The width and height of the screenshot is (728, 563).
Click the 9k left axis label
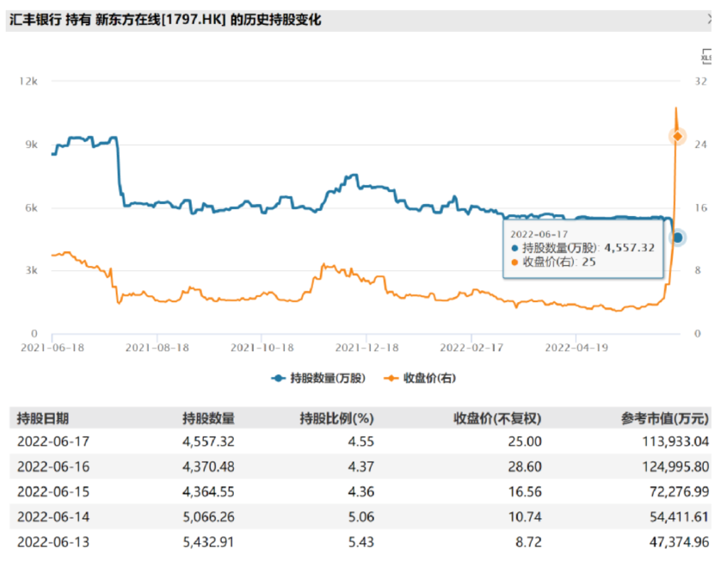tap(31, 144)
